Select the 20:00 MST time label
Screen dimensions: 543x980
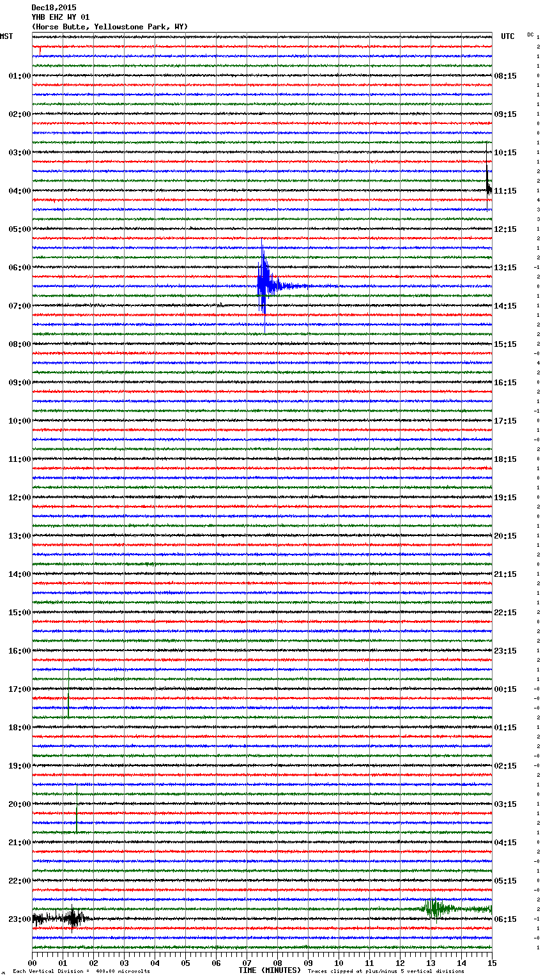(19, 804)
